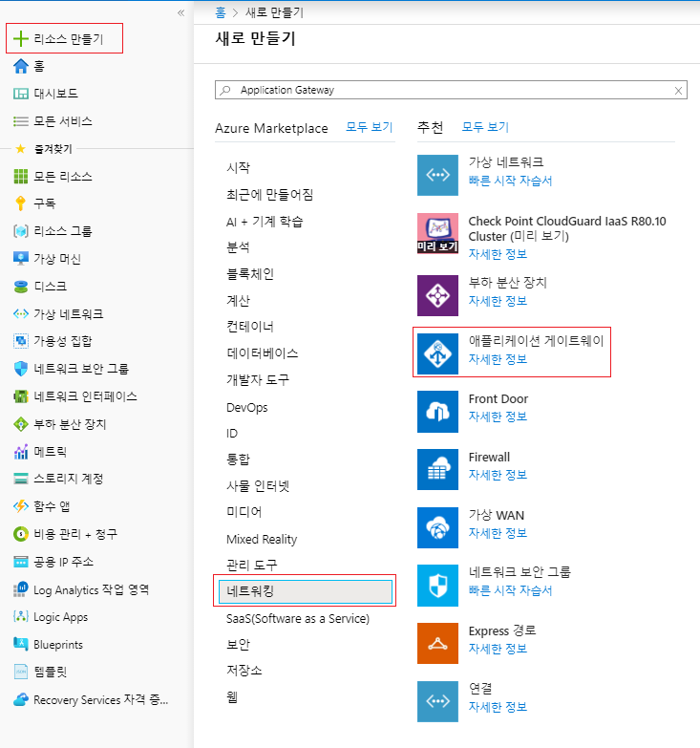
Task: Click the 함수 앱 lightning icon
Action: pos(20,506)
